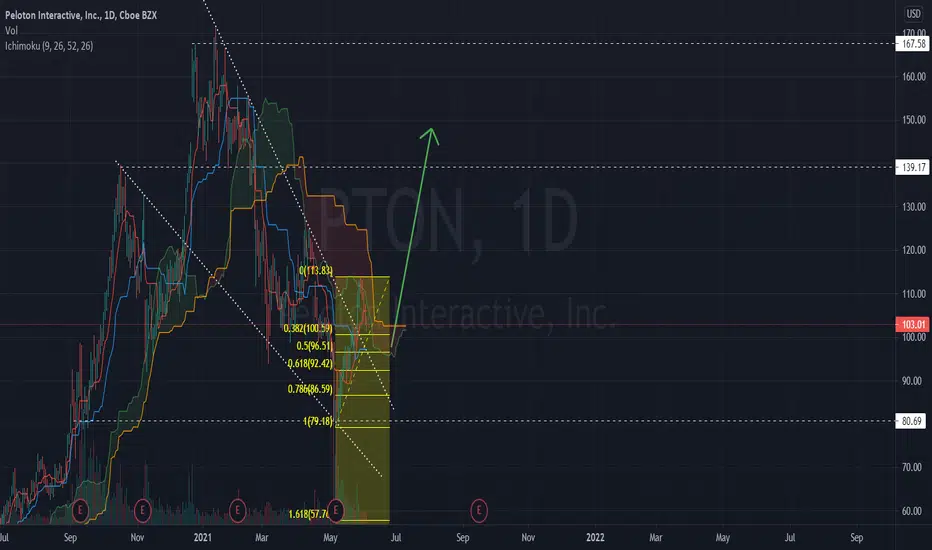
Task: Click 160.00 on the price axis
Action: point(914,76)
